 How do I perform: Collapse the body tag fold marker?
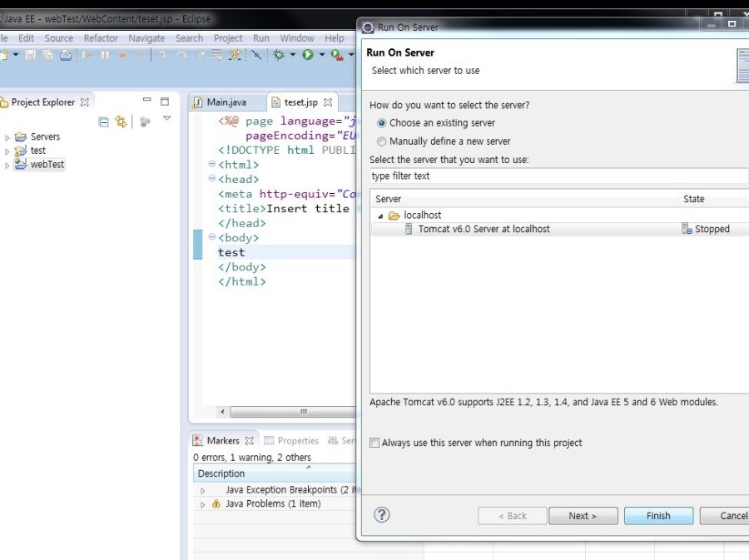(212, 236)
